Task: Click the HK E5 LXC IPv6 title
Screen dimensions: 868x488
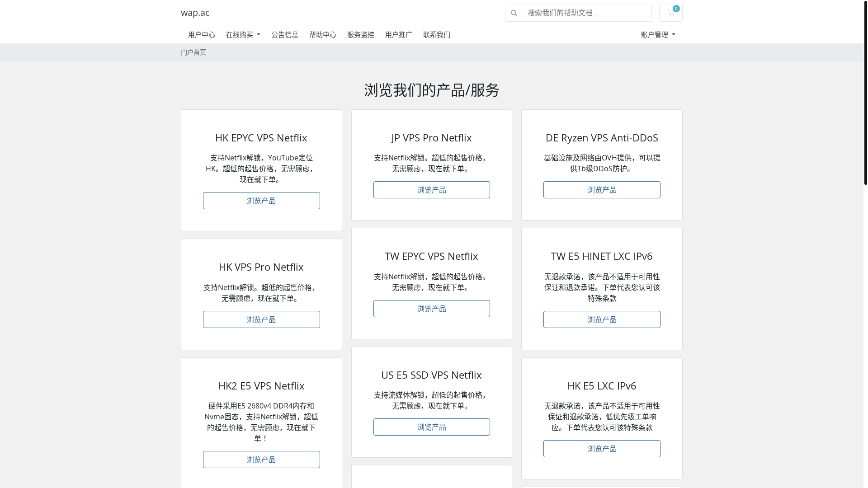Action: (x=602, y=386)
